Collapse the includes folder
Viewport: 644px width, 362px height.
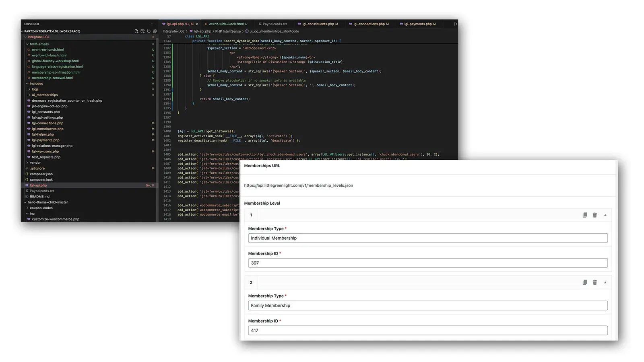point(36,84)
